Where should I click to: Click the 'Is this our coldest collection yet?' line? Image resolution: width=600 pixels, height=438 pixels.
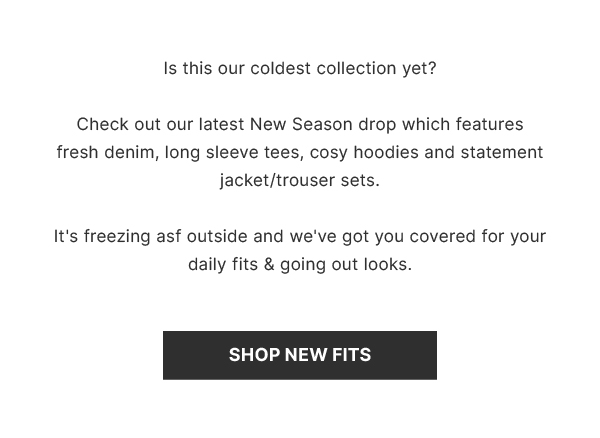click(300, 69)
